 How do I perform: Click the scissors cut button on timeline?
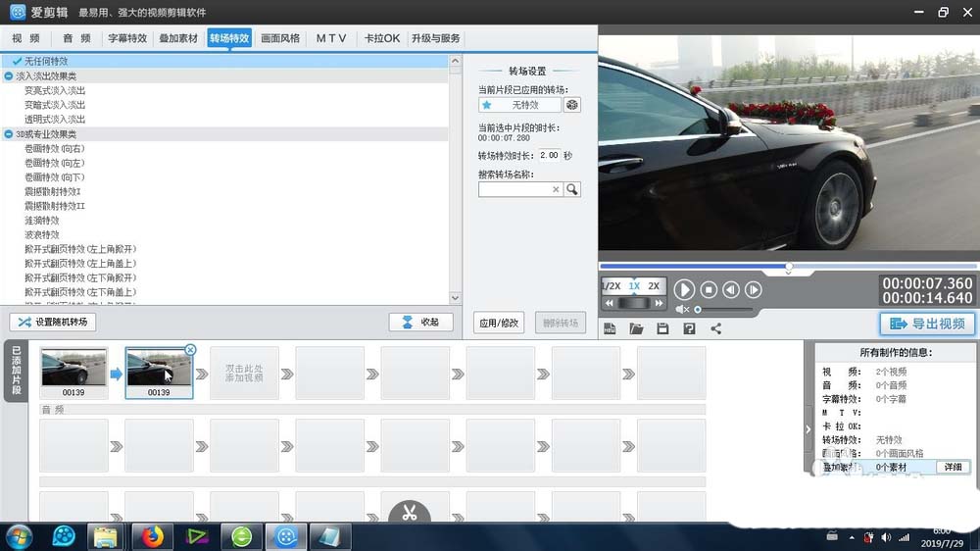[x=410, y=512]
